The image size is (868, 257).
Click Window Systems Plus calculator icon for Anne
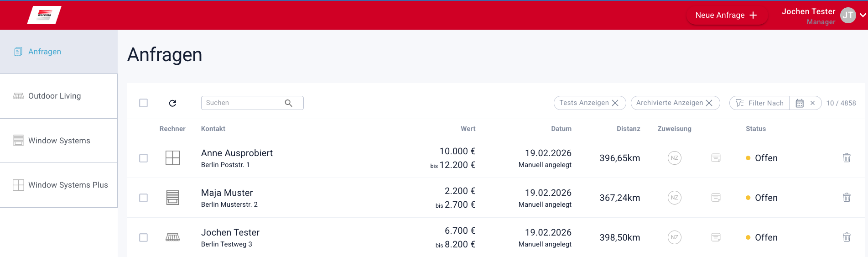point(172,158)
